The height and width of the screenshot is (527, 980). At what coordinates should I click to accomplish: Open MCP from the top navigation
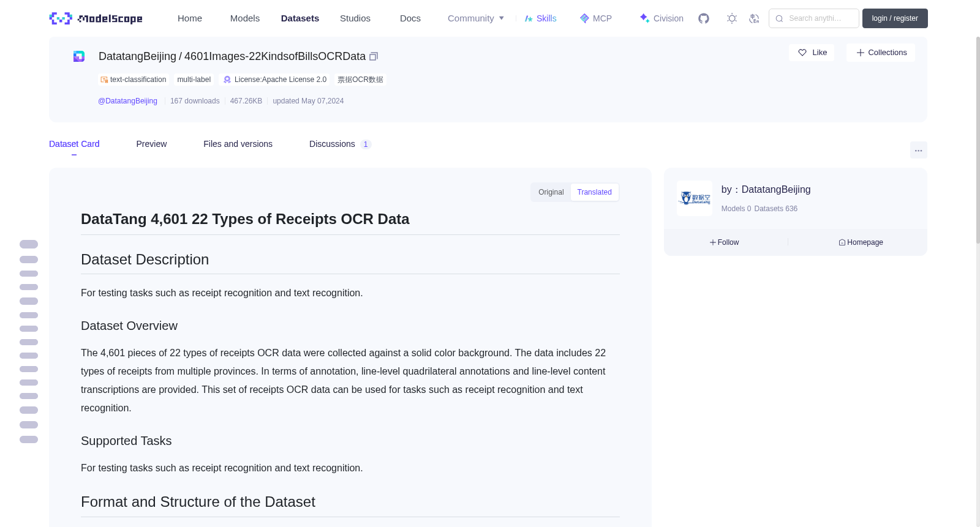coord(595,18)
